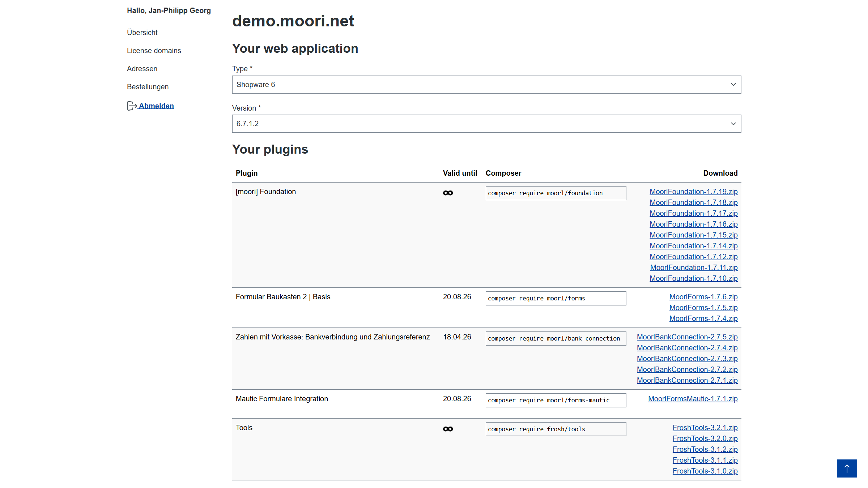Download MoorlBankConnection-2.7.5.zip
This screenshot has width=868, height=488.
687,337
